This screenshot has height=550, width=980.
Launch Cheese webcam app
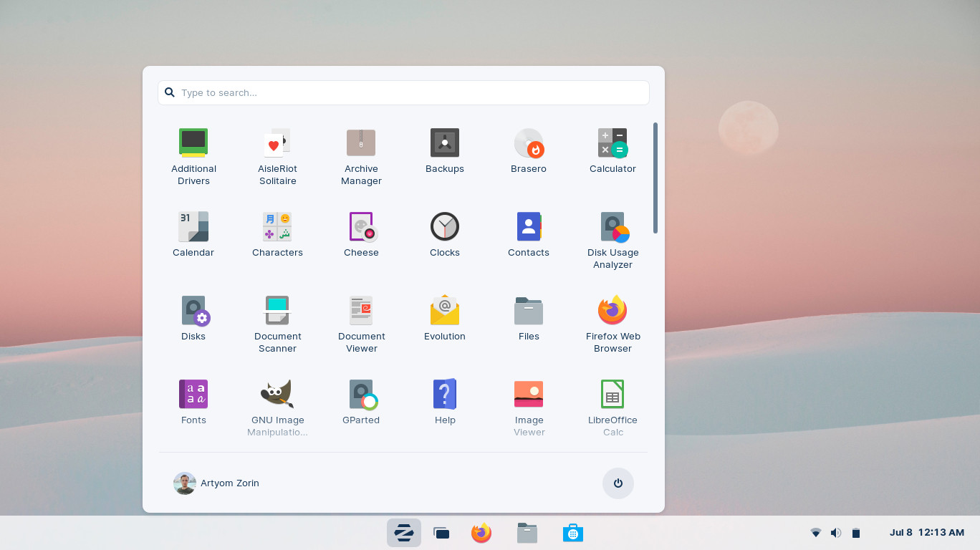(361, 234)
